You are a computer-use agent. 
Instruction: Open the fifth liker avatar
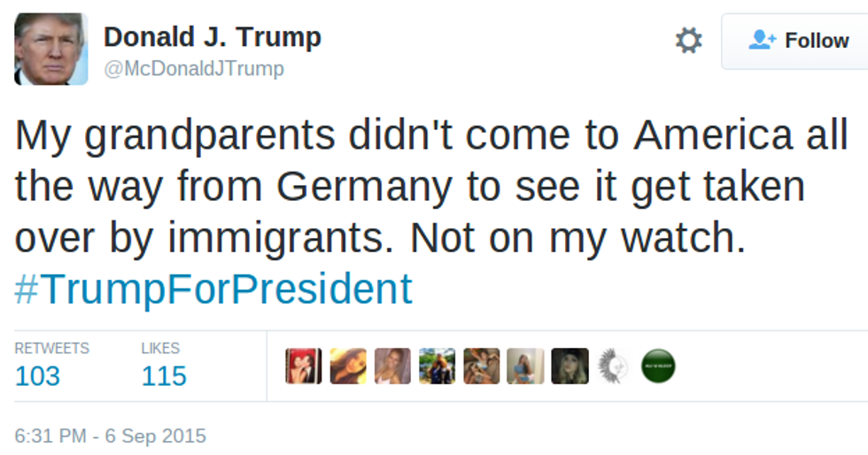pos(481,366)
